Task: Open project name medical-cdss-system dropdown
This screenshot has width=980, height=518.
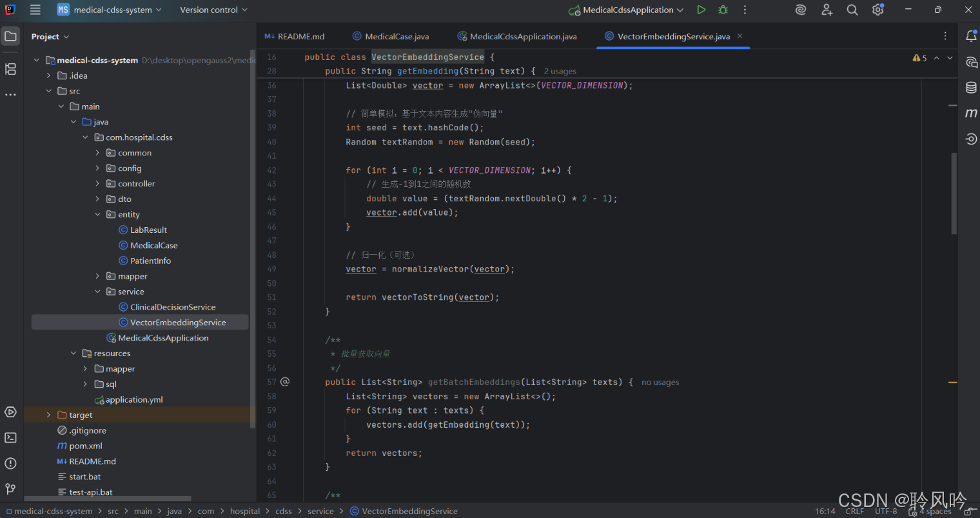Action: (109, 10)
